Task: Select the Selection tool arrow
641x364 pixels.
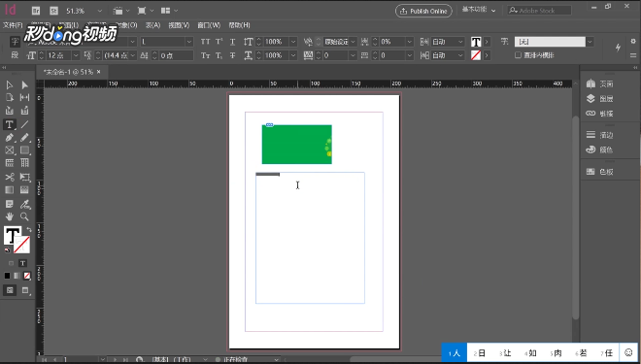Action: tap(10, 85)
